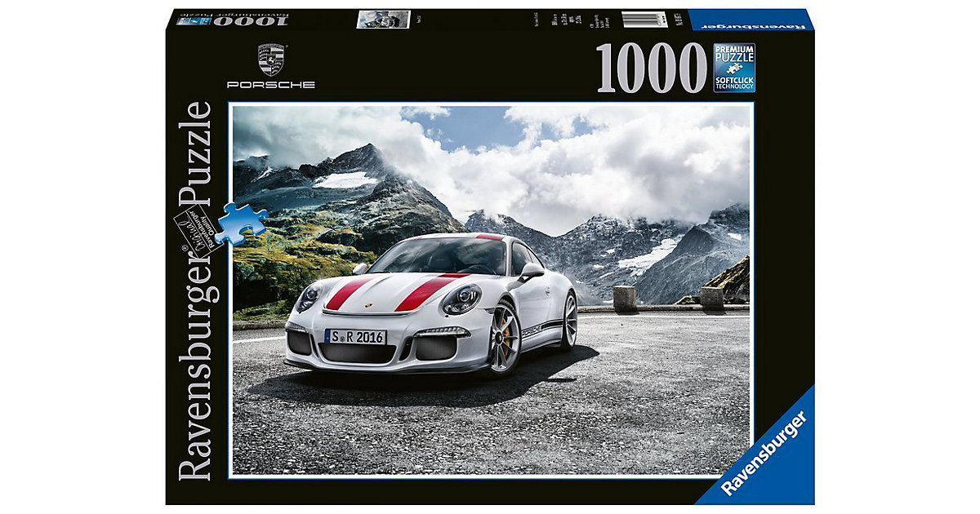
Task: Click the large 1000 piece count
Action: [651, 67]
